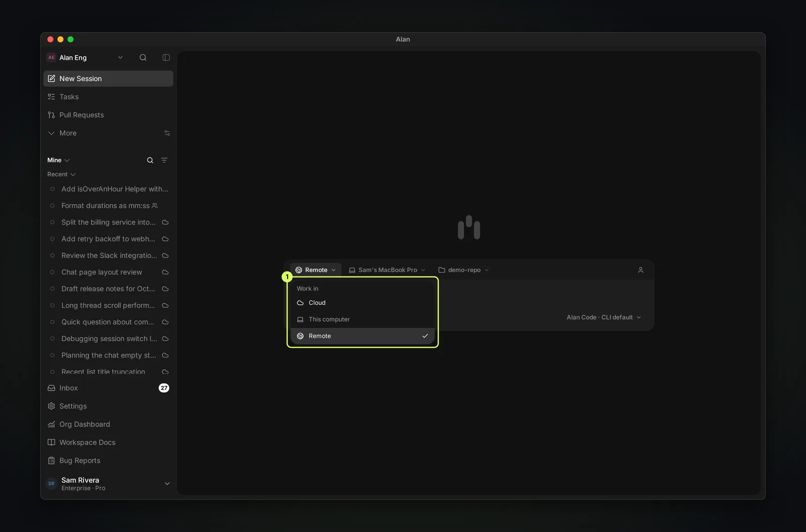Open the Sam's MacBook Pro device dropdown

pos(387,270)
